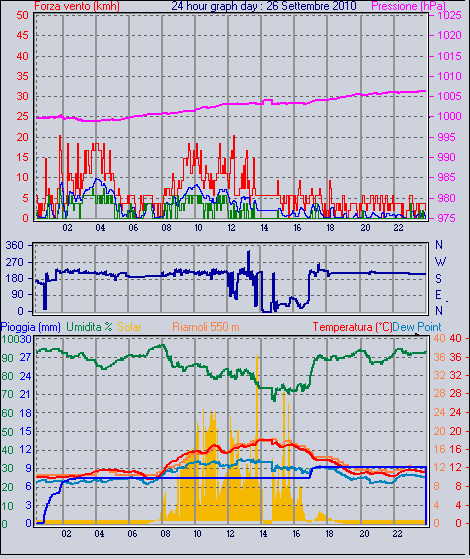Click the compass letter W
This screenshot has width=470, height=559.
440,262
